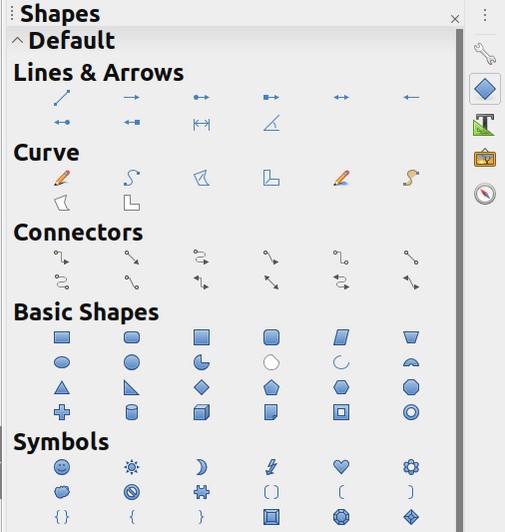The height and width of the screenshot is (532, 505).
Task: Open the Gallery sidebar tab
Action: click(485, 158)
